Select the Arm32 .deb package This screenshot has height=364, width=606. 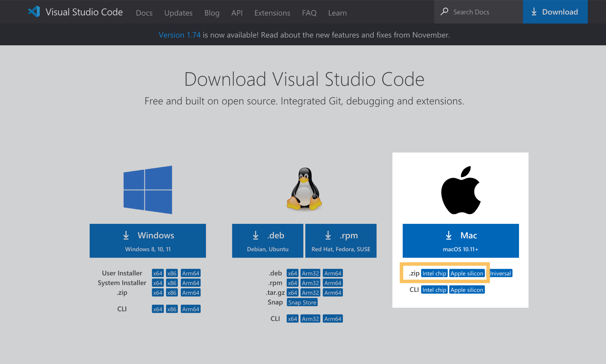pos(310,273)
